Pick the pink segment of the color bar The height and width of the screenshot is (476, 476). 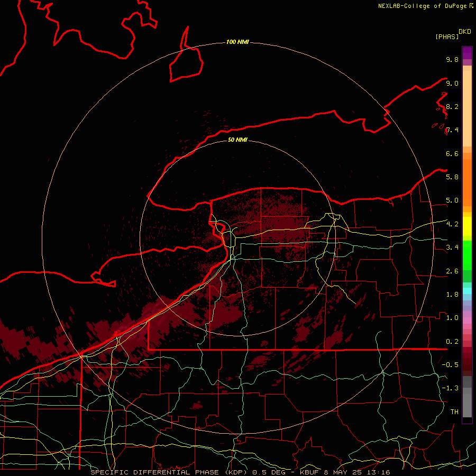coord(467,321)
